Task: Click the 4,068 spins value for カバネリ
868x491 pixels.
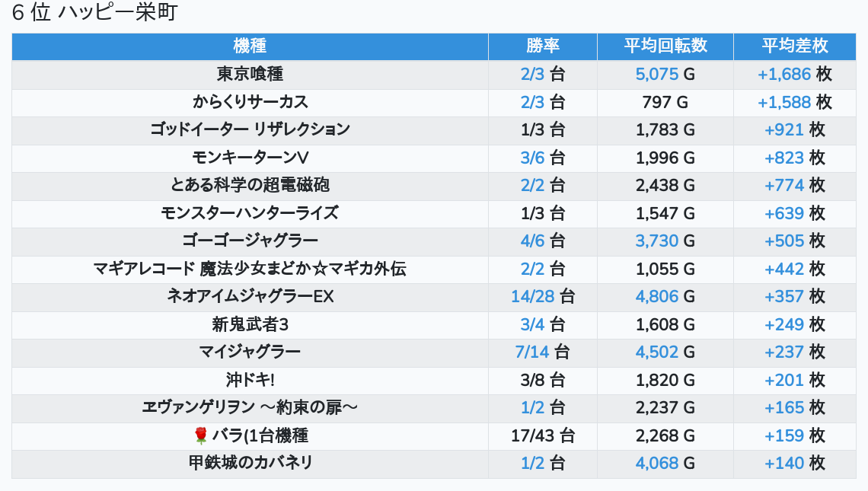Action: (x=656, y=463)
